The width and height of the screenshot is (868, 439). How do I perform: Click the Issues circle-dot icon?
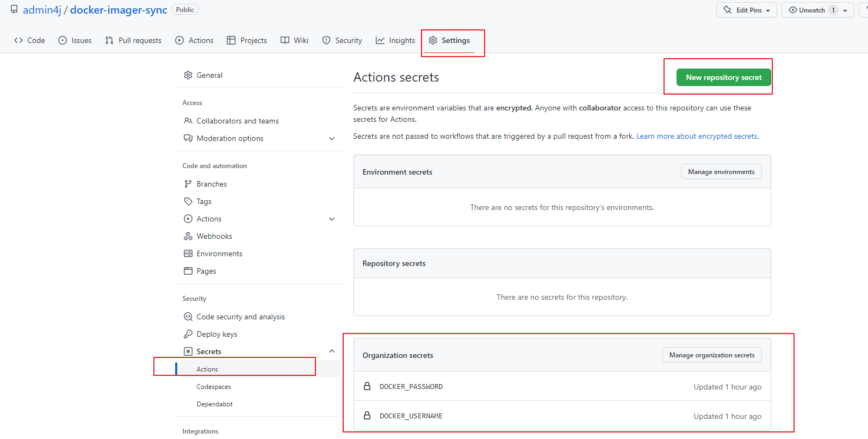(x=63, y=40)
